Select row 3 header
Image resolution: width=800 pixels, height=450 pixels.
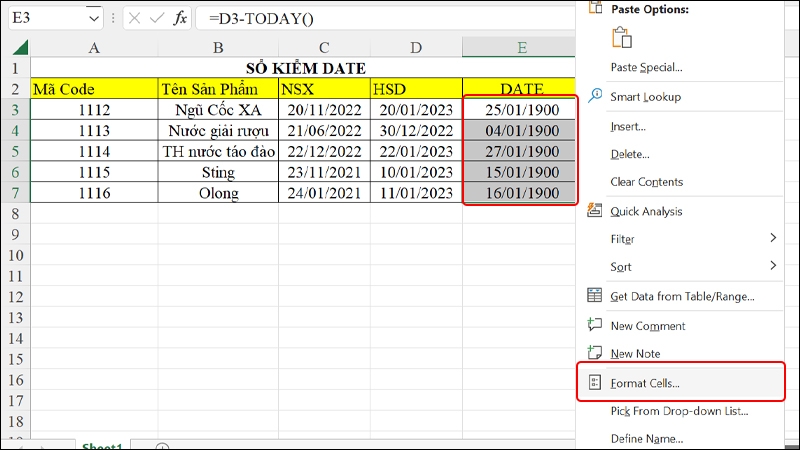(15, 110)
